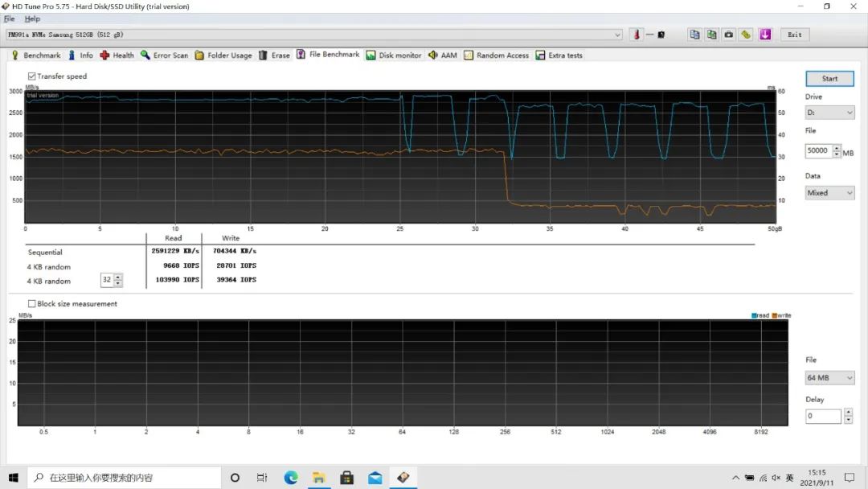Enable Block size measurement checkbox
This screenshot has width=868, height=489.
coord(32,304)
